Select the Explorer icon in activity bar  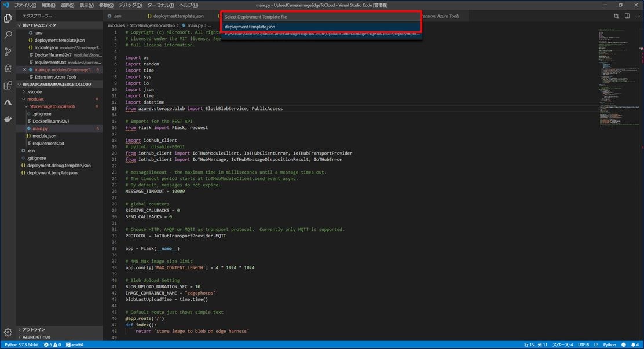tap(8, 18)
